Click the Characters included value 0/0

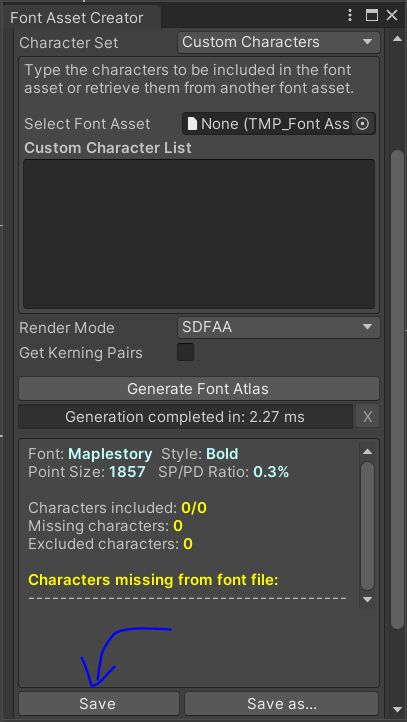[194, 508]
